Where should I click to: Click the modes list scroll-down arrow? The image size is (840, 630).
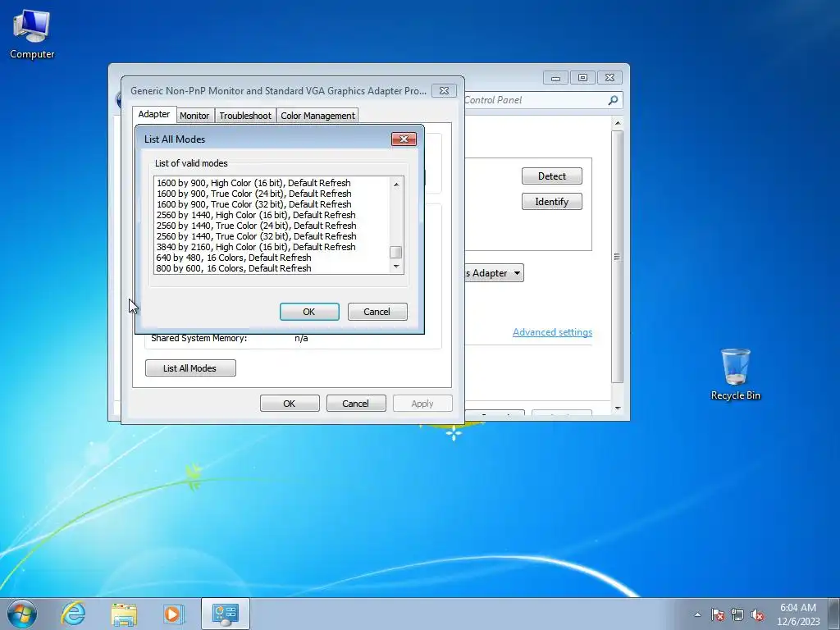[x=396, y=267]
